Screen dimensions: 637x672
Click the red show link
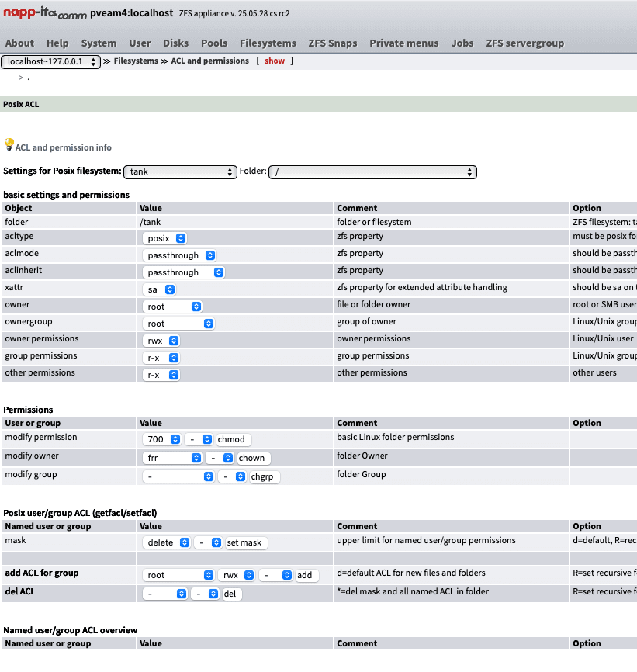275,61
